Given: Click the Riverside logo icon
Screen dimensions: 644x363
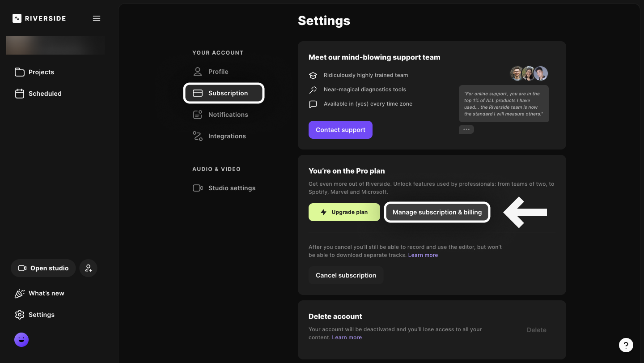Looking at the screenshot, I should (16, 18).
